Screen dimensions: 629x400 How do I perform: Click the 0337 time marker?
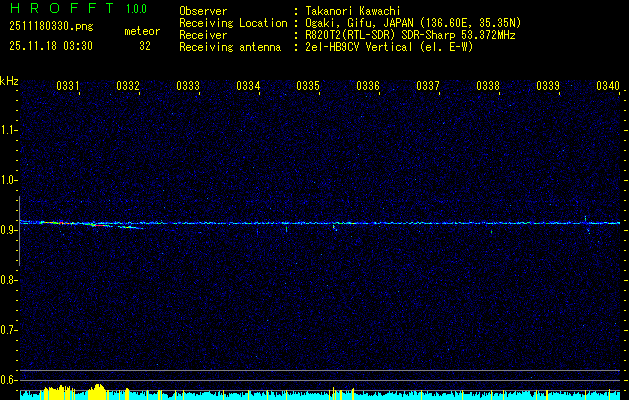428,86
